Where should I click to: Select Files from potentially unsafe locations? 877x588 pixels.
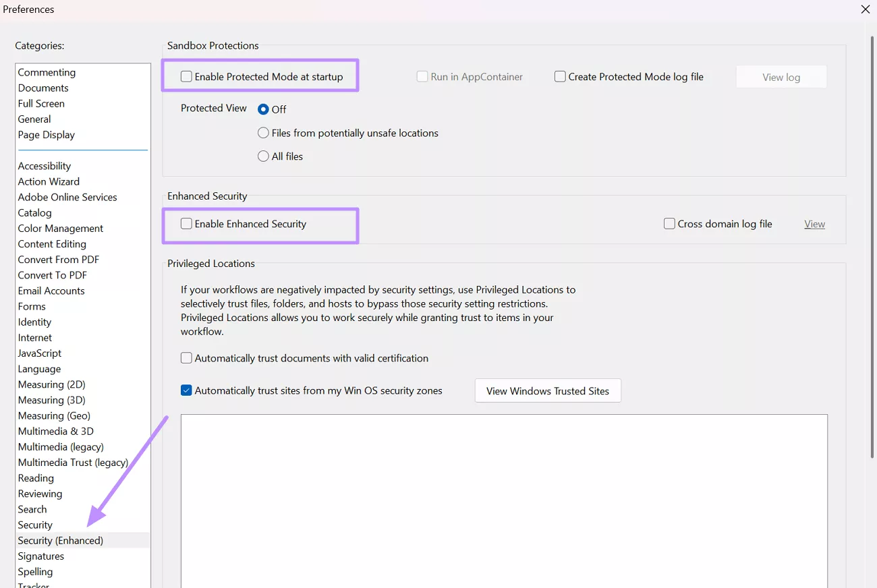pos(263,133)
